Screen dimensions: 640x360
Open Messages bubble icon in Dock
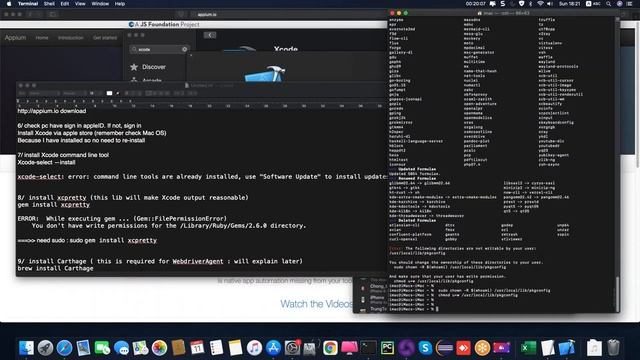(x=121, y=348)
